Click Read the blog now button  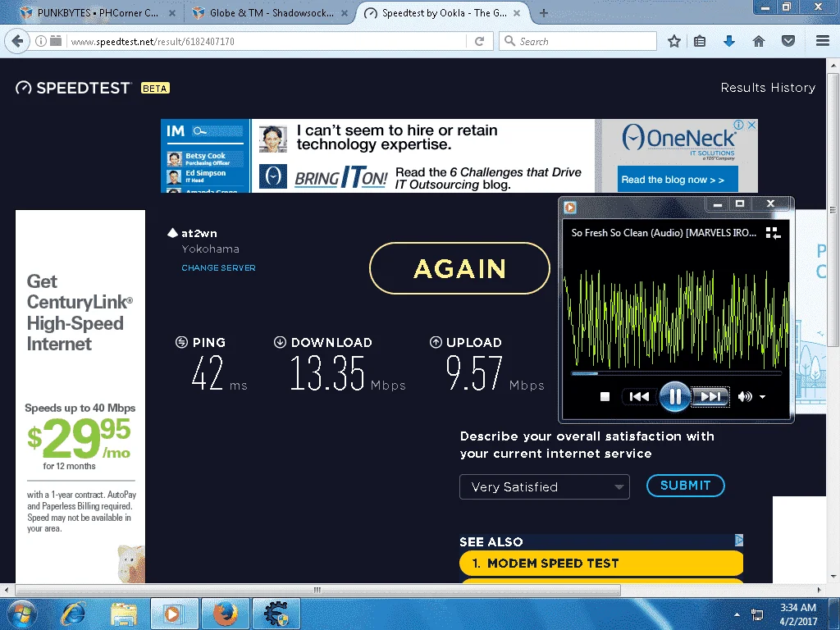point(678,180)
